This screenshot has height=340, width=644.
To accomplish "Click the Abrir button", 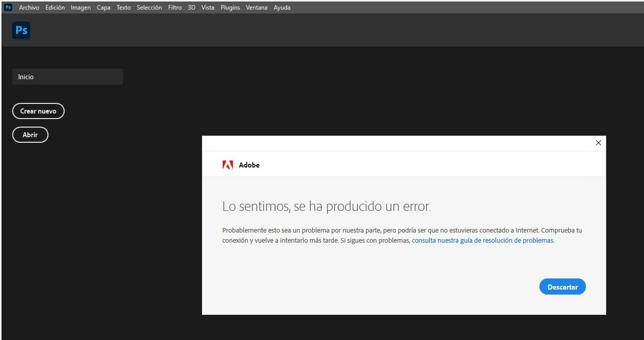I will (30, 135).
